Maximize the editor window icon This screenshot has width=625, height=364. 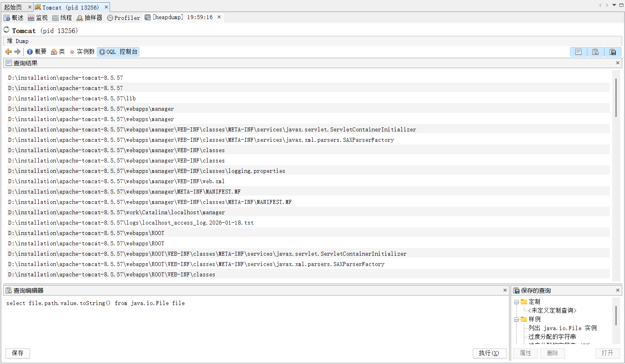pos(621,5)
